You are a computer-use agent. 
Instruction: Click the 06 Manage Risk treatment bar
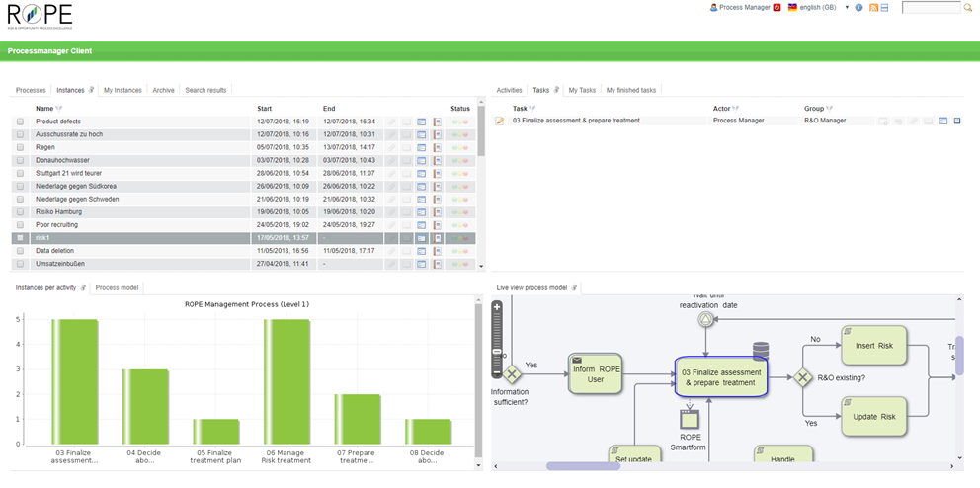(286, 381)
